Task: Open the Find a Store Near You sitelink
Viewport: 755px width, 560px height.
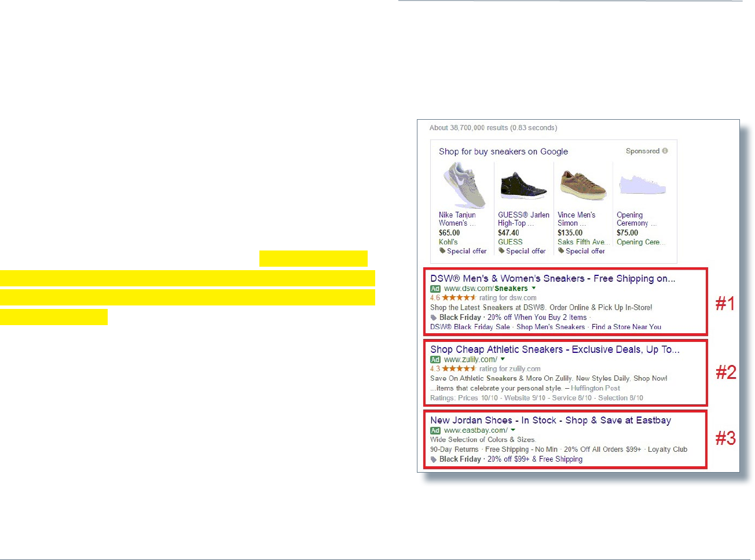Action: coord(626,327)
